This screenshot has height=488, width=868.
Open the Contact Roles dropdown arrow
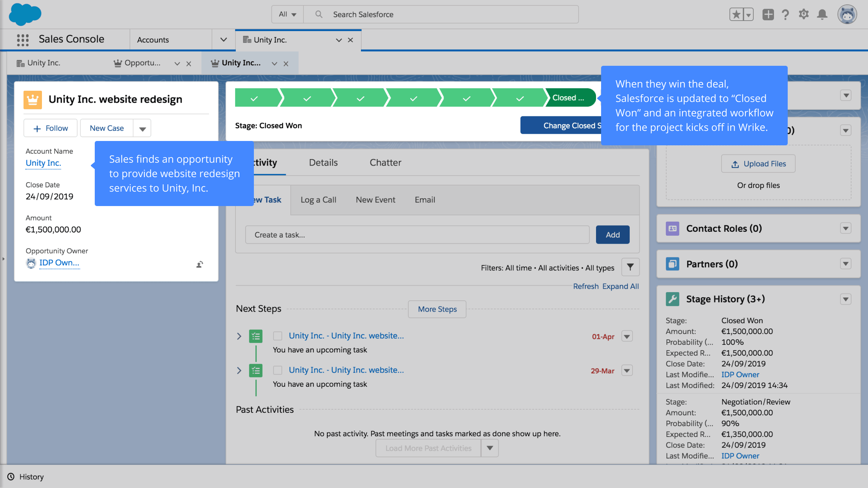846,228
